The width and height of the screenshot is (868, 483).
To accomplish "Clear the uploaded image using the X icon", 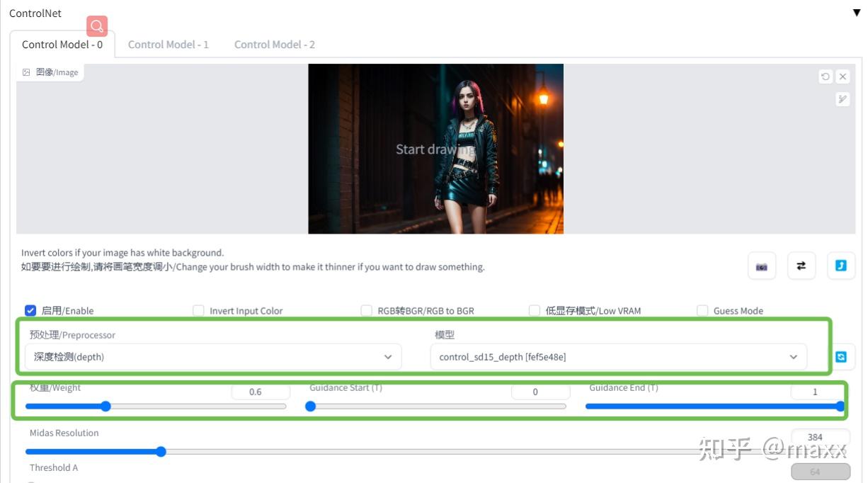I will [x=843, y=76].
